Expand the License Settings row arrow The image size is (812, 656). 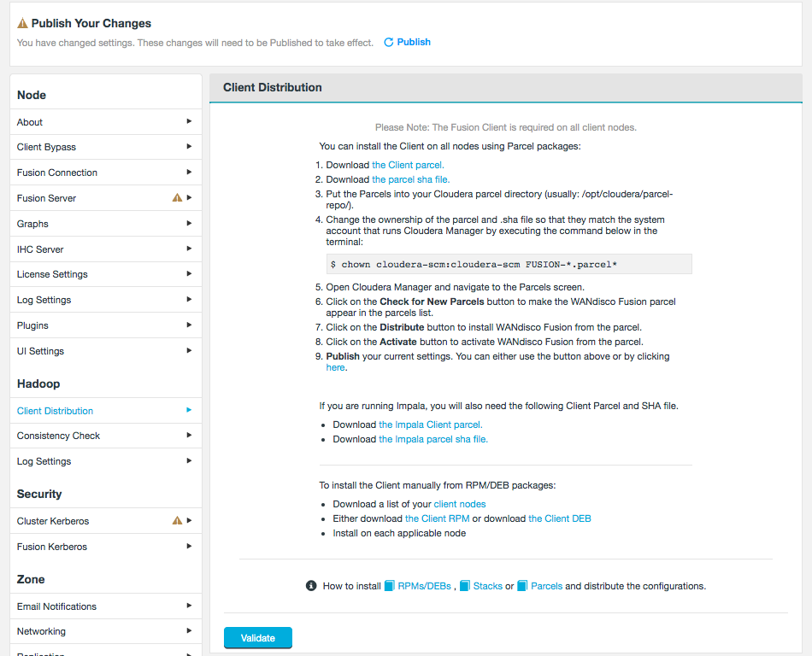(189, 273)
